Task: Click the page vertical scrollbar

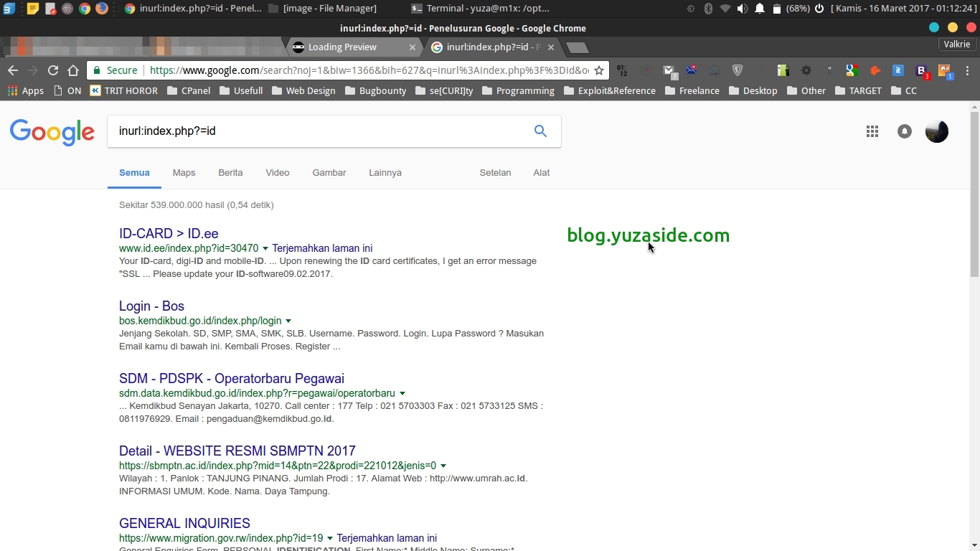Action: click(974, 194)
